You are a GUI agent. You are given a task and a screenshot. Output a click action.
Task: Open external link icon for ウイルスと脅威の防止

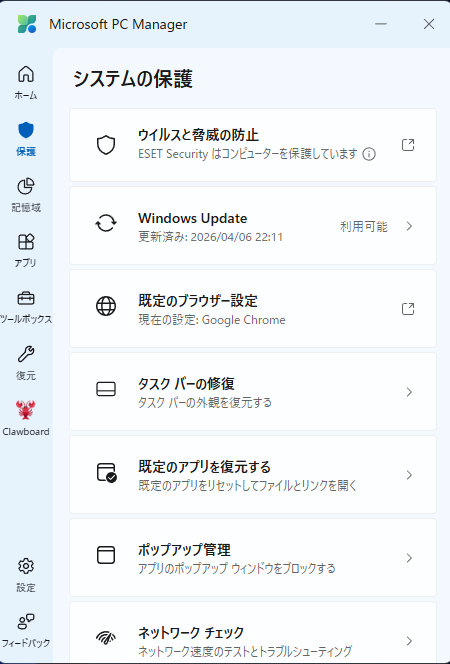[x=408, y=145]
